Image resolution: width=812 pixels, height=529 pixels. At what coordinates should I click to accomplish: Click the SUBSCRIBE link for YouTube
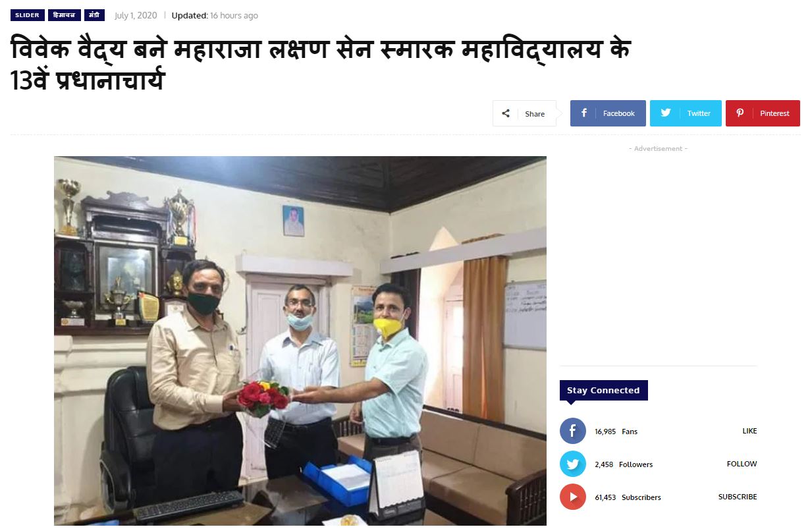click(738, 497)
